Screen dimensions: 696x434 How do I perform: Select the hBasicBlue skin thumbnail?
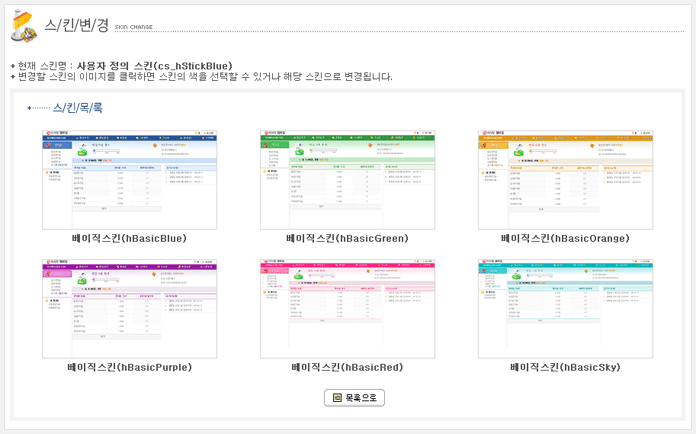[x=129, y=179]
